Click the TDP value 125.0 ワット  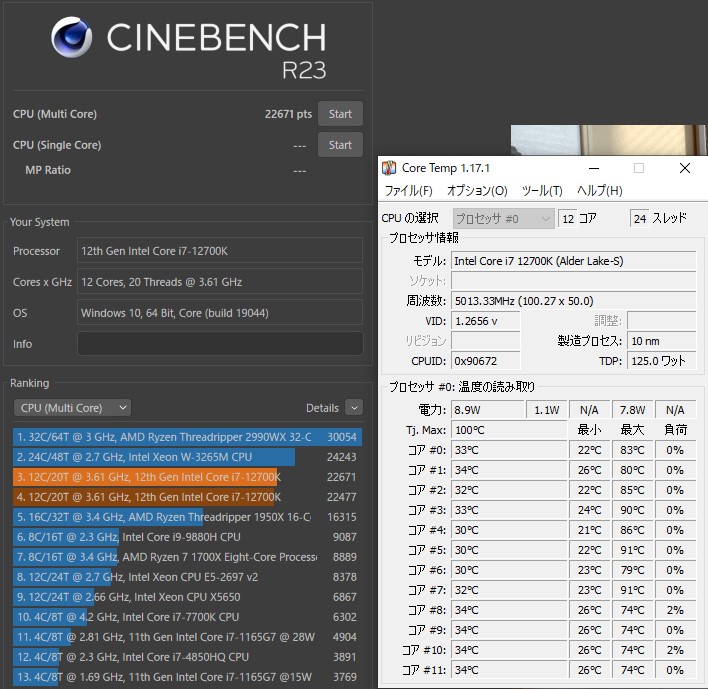click(x=661, y=361)
